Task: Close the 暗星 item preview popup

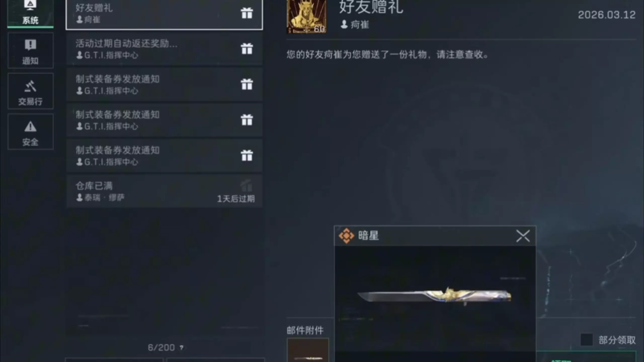Action: [523, 236]
